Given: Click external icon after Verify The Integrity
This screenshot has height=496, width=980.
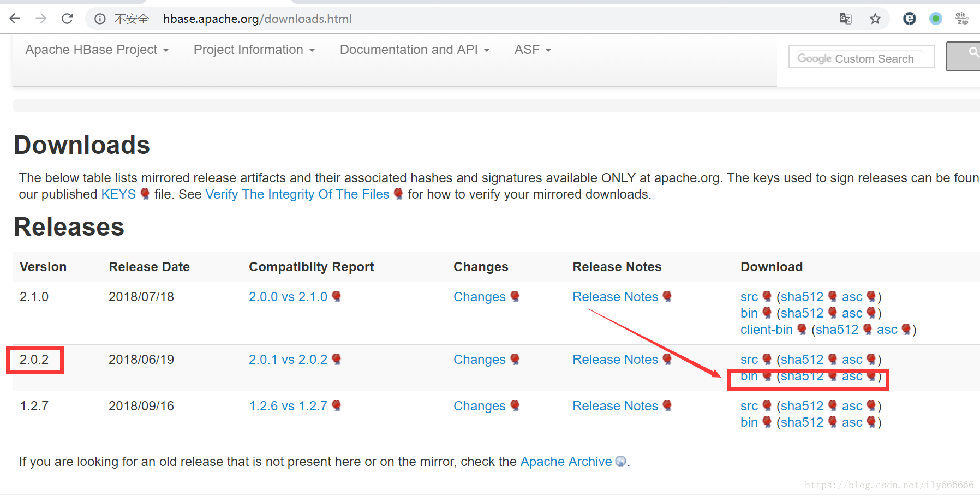Looking at the screenshot, I should tap(398, 194).
